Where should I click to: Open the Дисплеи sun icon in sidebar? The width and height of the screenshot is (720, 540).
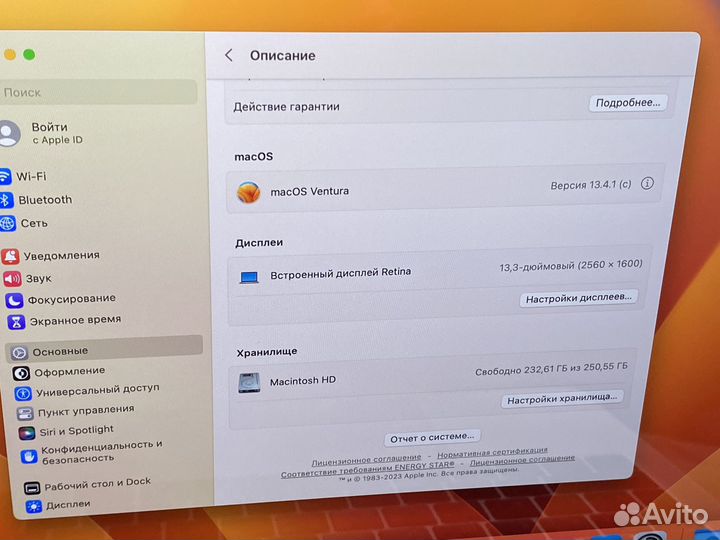(34, 506)
